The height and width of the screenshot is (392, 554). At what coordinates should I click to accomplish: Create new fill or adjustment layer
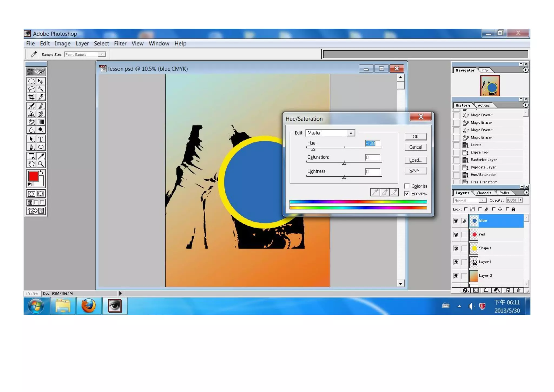coord(497,290)
